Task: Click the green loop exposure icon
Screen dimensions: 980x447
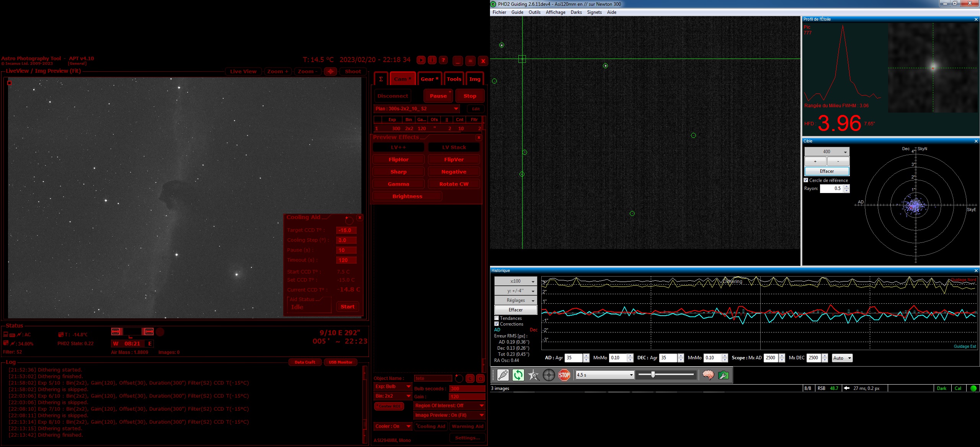Action: point(518,375)
